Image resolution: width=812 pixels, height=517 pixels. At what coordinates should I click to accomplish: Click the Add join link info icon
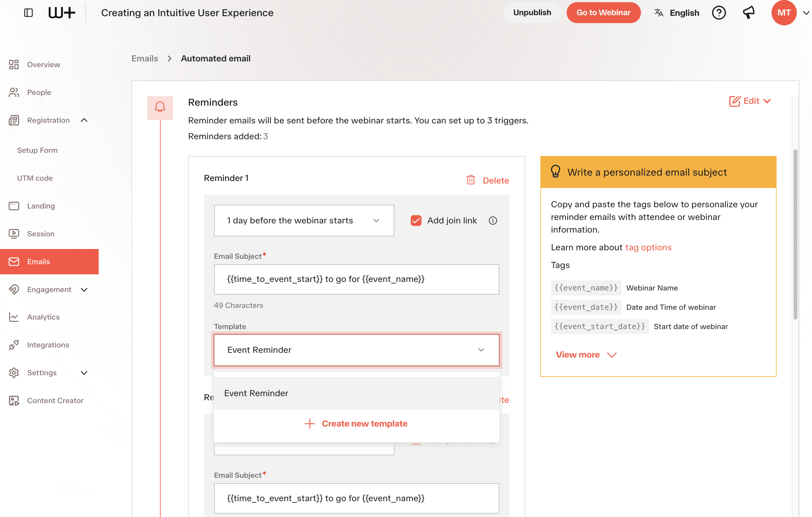(x=493, y=220)
